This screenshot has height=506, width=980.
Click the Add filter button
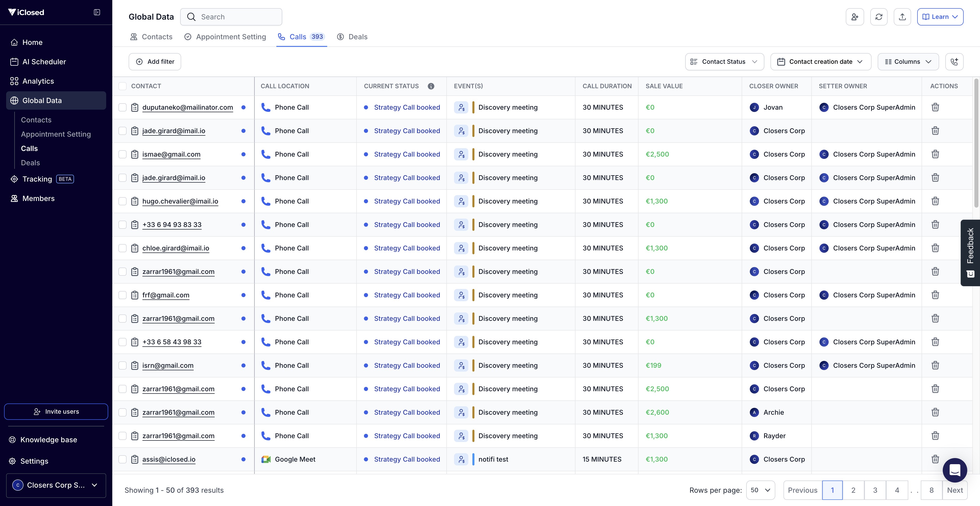tap(155, 61)
